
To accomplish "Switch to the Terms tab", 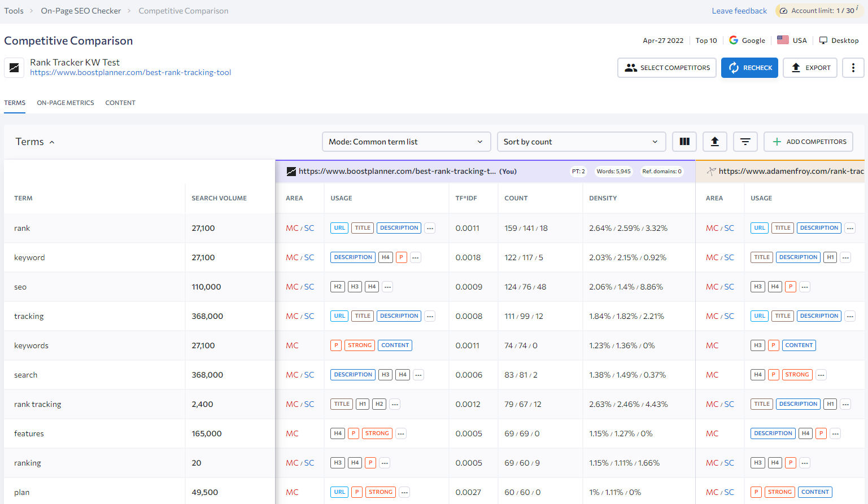I will pos(15,103).
